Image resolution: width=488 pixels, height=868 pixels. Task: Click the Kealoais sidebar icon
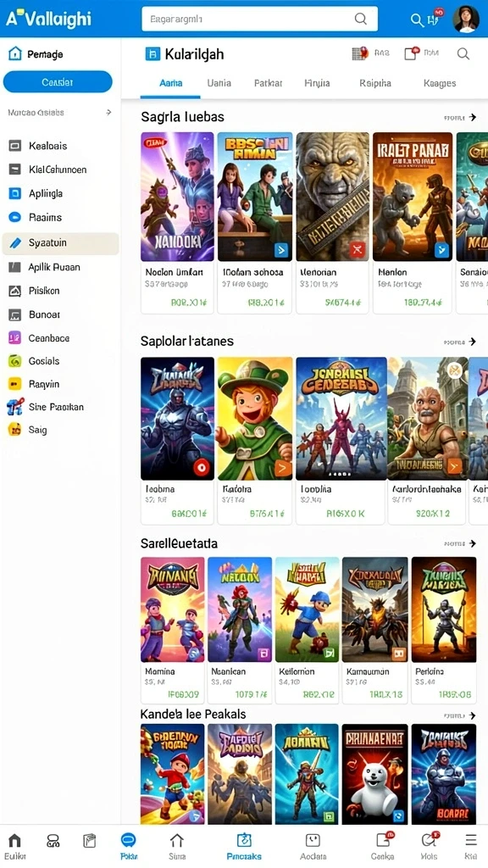[x=15, y=146]
